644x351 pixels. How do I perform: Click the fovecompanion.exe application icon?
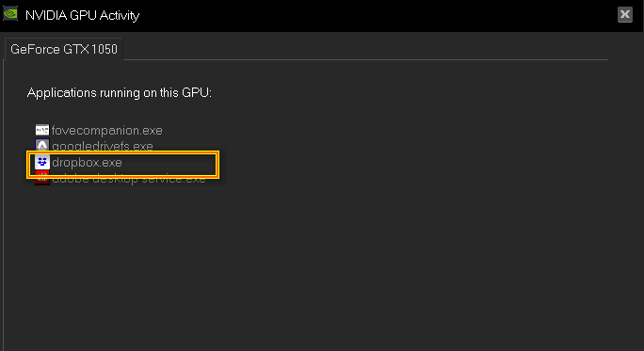pos(41,130)
